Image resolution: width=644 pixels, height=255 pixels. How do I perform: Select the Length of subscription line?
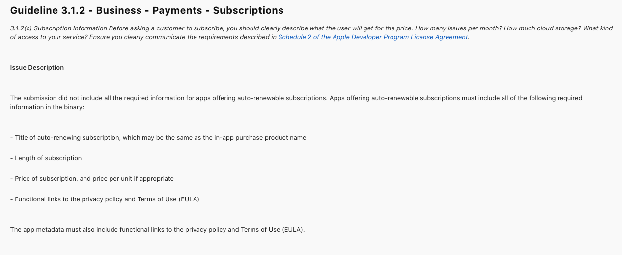tap(46, 158)
